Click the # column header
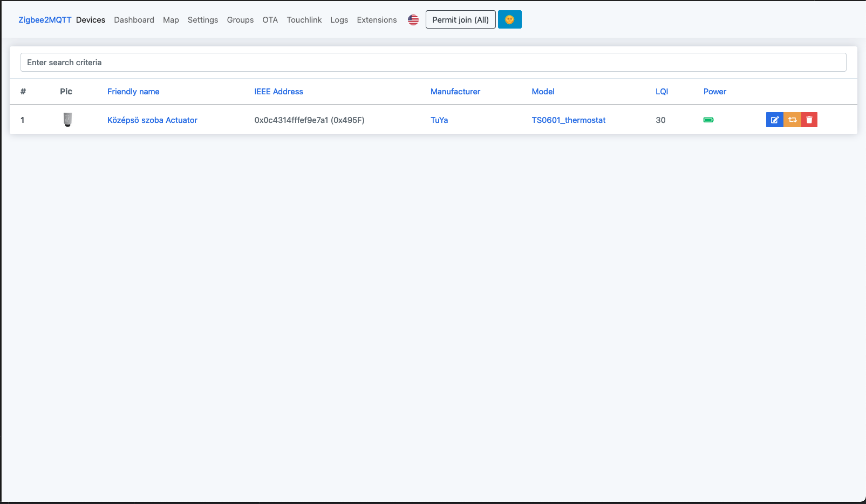Viewport: 866px width, 504px height. pyautogui.click(x=23, y=92)
